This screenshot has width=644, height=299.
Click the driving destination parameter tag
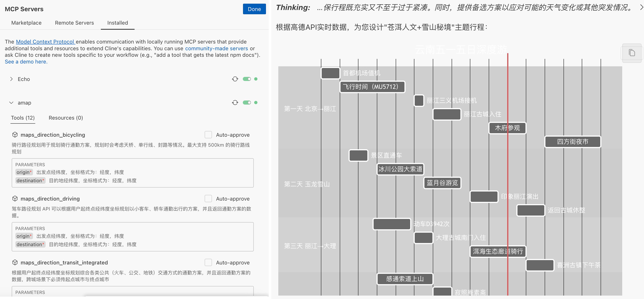[x=30, y=244]
